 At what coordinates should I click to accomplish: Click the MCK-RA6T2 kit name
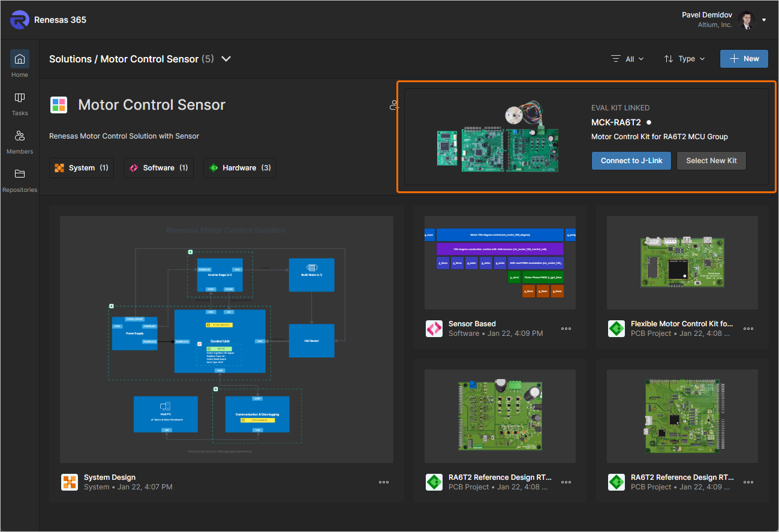(616, 122)
